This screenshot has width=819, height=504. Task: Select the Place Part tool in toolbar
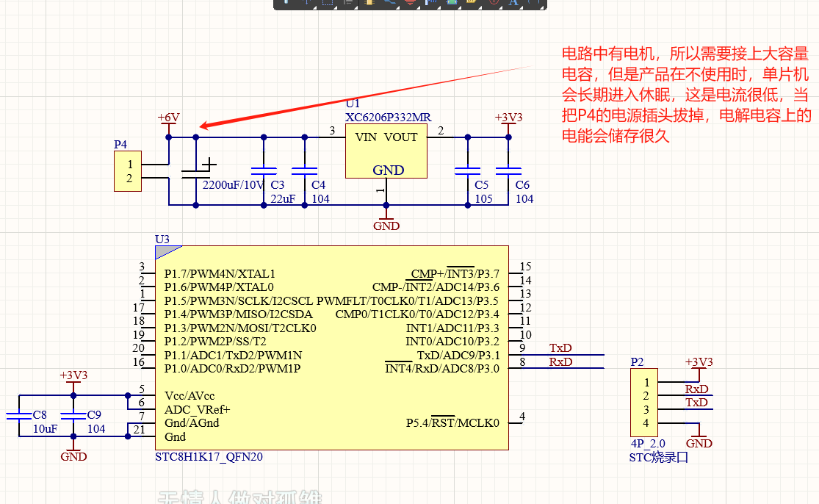369,3
